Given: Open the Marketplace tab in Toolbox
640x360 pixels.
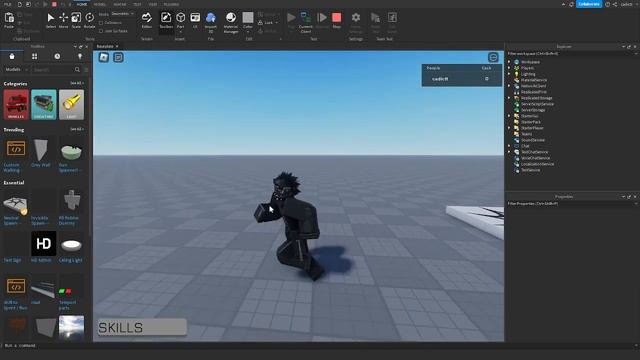Looking at the screenshot, I should [x=12, y=56].
